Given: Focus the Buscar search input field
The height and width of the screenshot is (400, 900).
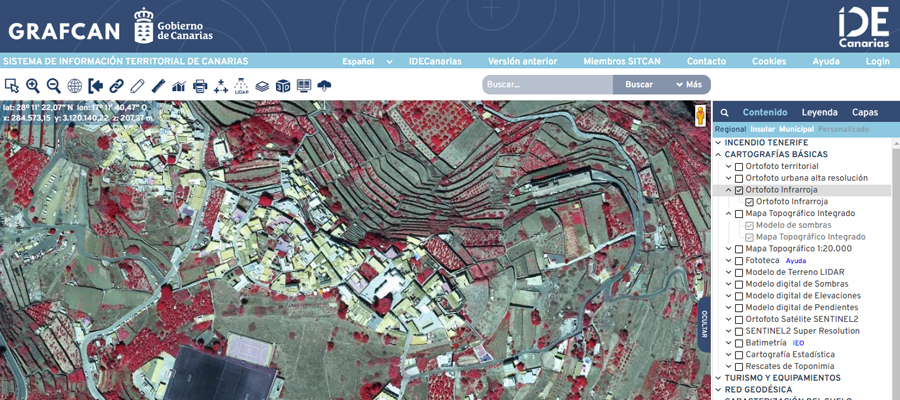Looking at the screenshot, I should [548, 84].
